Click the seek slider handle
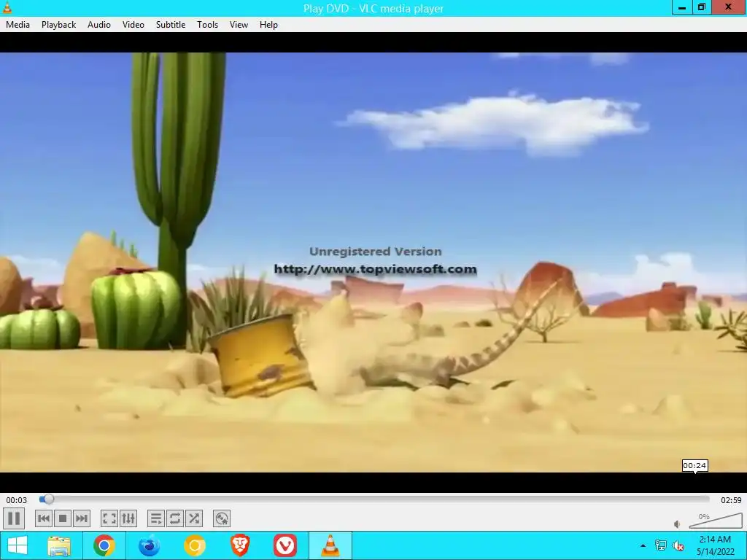The width and height of the screenshot is (747, 560). (x=48, y=499)
